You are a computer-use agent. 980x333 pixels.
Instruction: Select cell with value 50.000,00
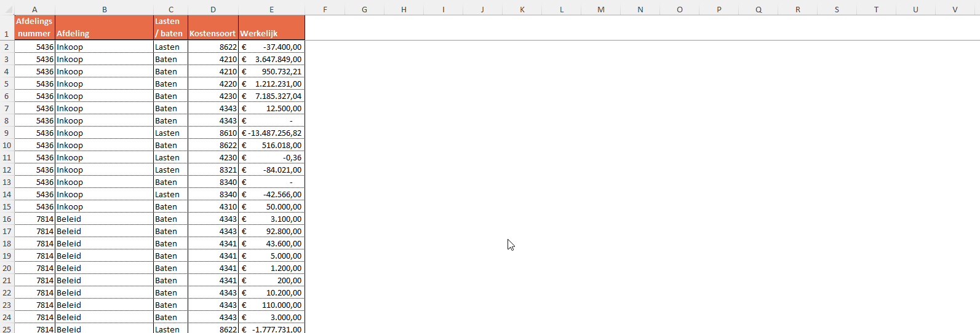(271, 206)
